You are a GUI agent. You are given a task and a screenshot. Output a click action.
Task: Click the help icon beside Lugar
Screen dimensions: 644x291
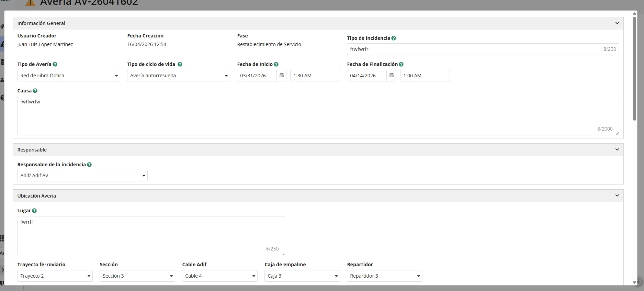34,211
